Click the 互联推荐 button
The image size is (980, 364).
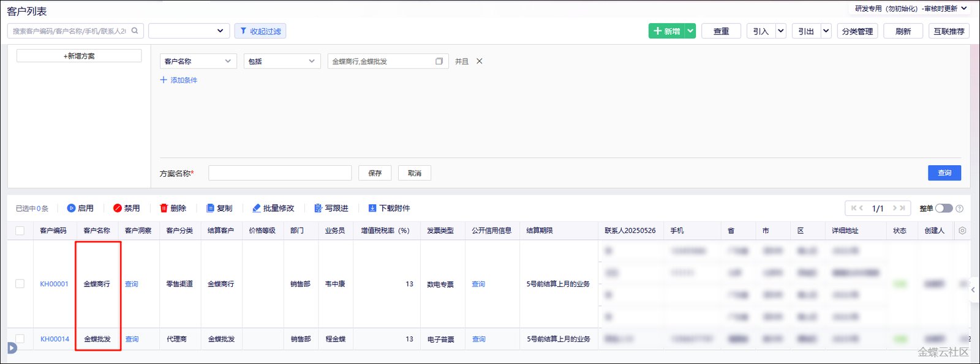click(x=949, y=31)
